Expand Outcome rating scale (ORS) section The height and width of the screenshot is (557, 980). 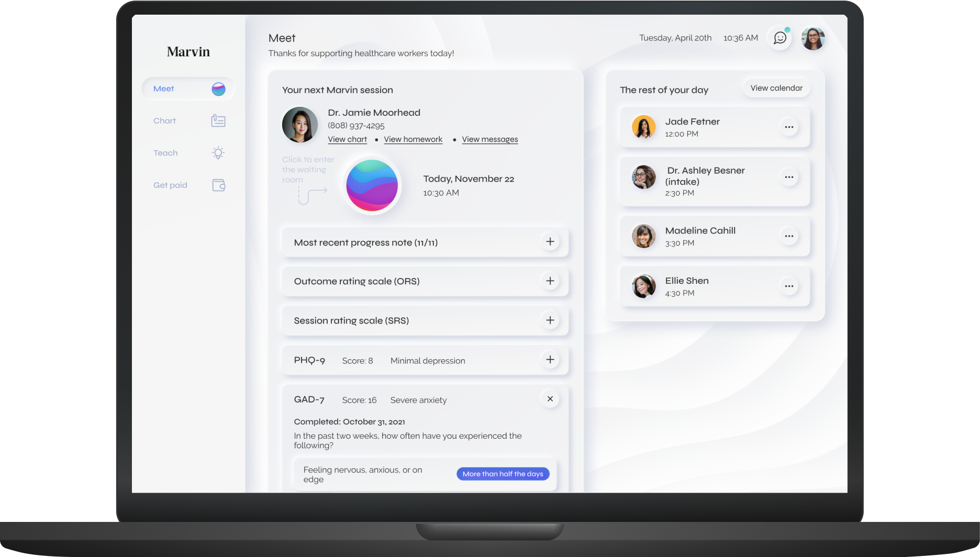[x=550, y=281]
